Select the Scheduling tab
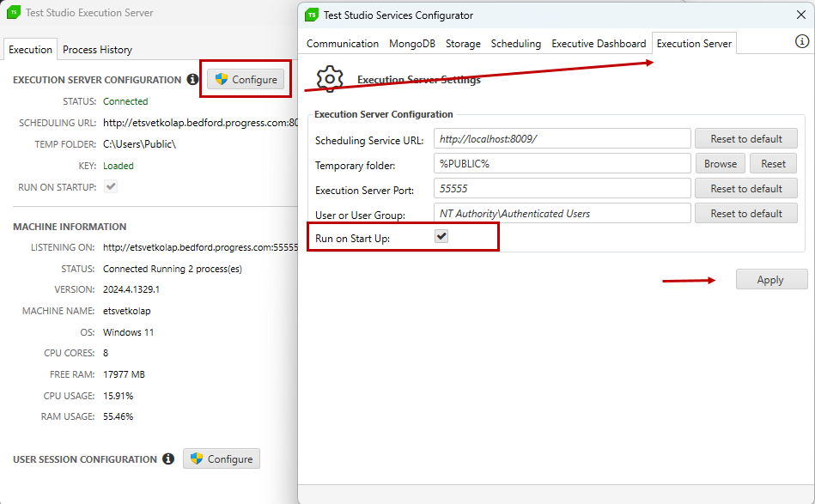815x504 pixels. click(x=516, y=44)
